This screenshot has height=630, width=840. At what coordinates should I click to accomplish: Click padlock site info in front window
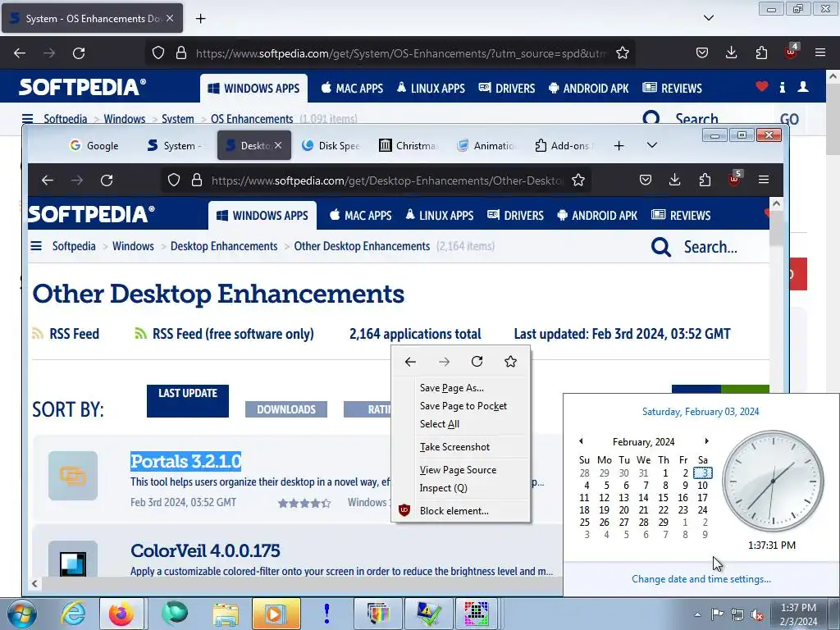tap(197, 180)
